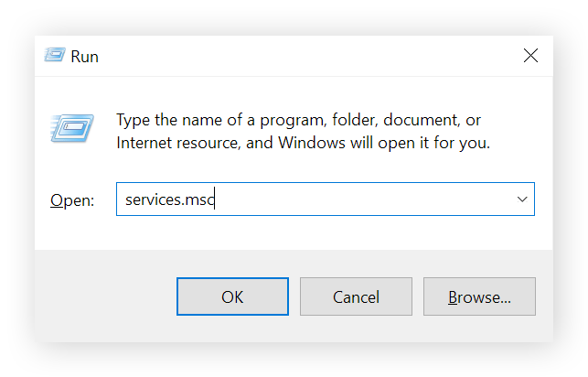Click the "Type the name of a program" line
Image resolution: width=588 pixels, height=377 pixels.
coord(298,121)
